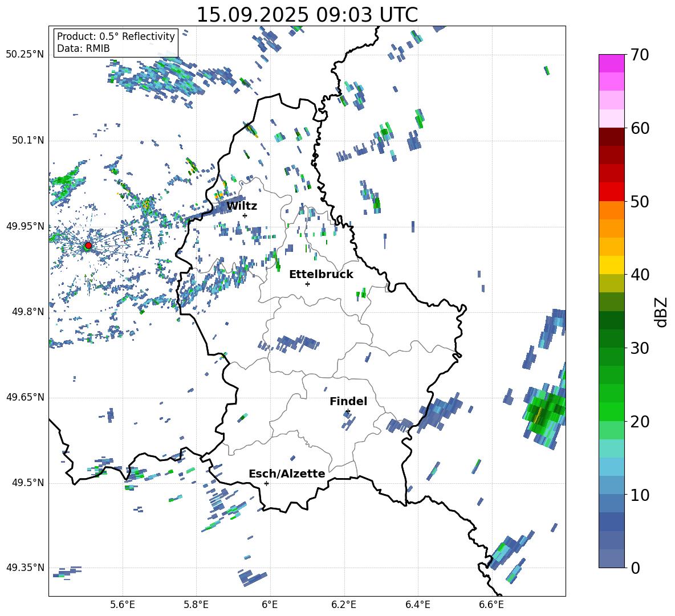Click the Findel city label
The width and height of the screenshot is (675, 616).
point(348,401)
